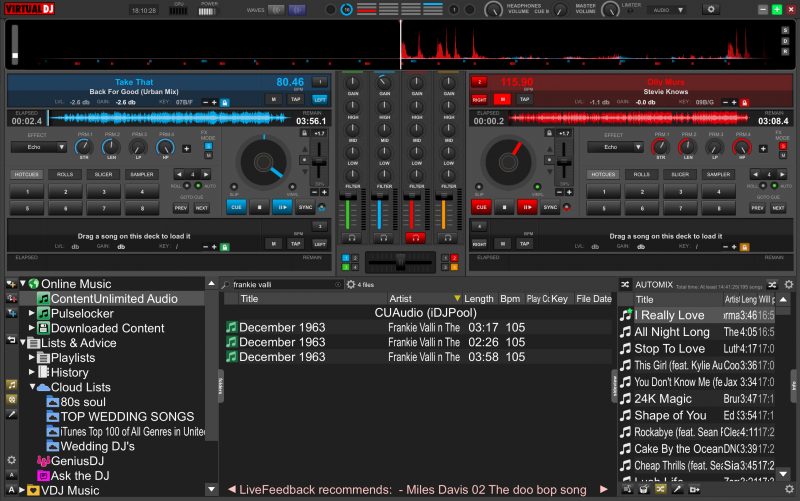Select the ROLLS pad tab on left deck
The height and width of the screenshot is (501, 800).
(x=65, y=174)
